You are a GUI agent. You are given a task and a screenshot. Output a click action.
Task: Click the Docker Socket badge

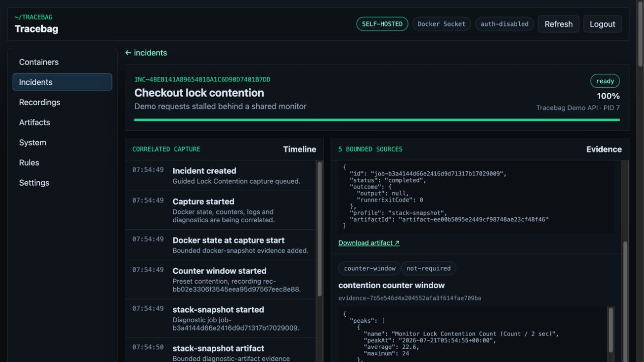coord(441,24)
